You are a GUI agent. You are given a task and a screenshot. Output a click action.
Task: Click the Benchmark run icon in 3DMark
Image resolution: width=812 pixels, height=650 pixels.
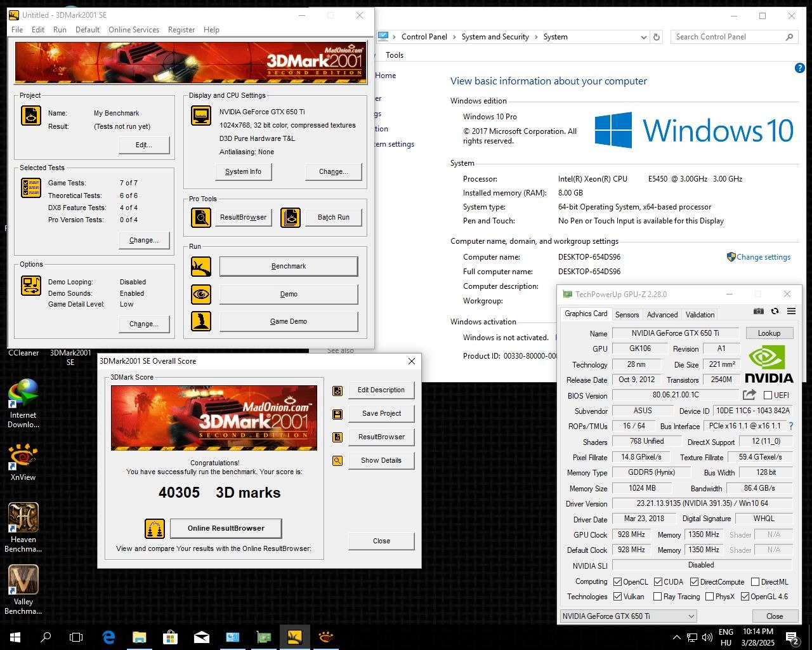pyautogui.click(x=201, y=267)
